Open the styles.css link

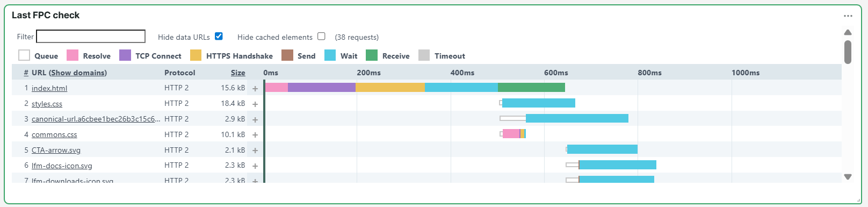pos(47,104)
